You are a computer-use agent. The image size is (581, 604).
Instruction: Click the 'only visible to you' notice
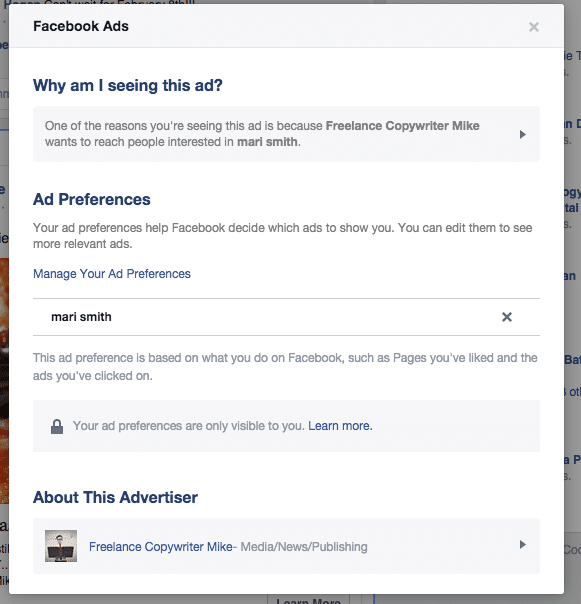pyautogui.click(x=286, y=426)
